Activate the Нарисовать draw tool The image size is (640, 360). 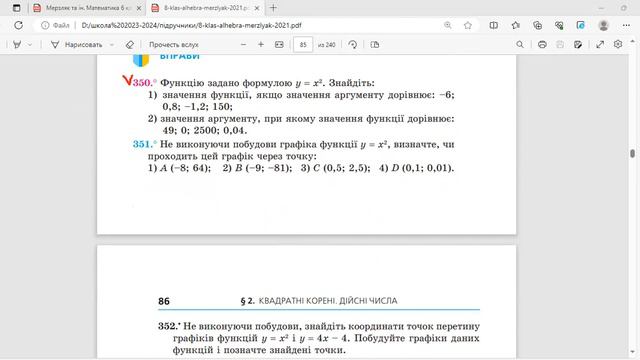(x=76, y=44)
